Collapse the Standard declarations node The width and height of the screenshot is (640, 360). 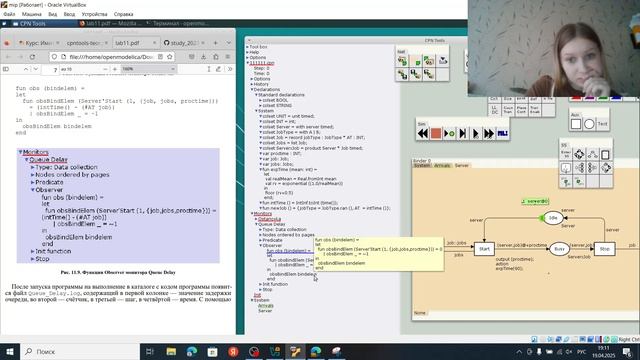tap(256, 95)
